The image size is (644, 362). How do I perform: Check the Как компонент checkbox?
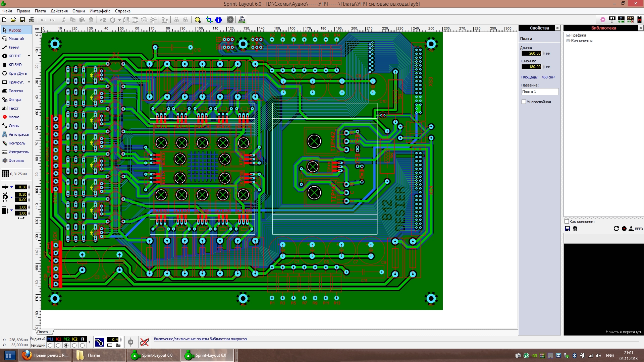(x=567, y=222)
